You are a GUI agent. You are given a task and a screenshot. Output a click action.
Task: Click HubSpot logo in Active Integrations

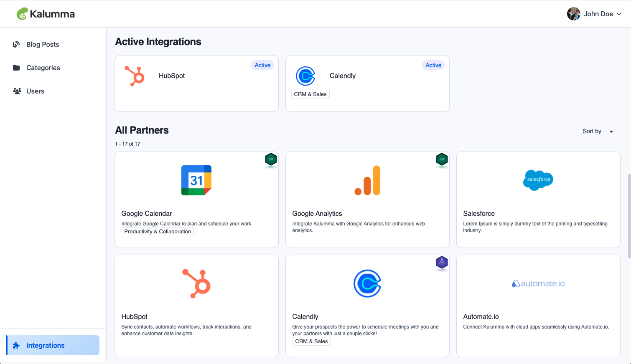(135, 76)
